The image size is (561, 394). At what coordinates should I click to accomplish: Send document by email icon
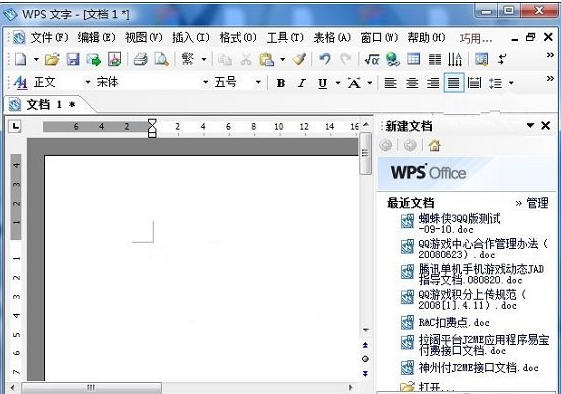click(94, 59)
